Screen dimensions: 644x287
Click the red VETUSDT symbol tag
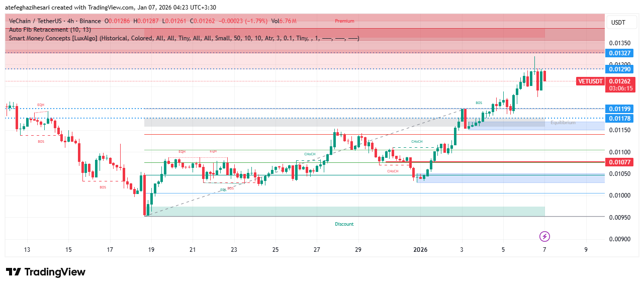(591, 81)
